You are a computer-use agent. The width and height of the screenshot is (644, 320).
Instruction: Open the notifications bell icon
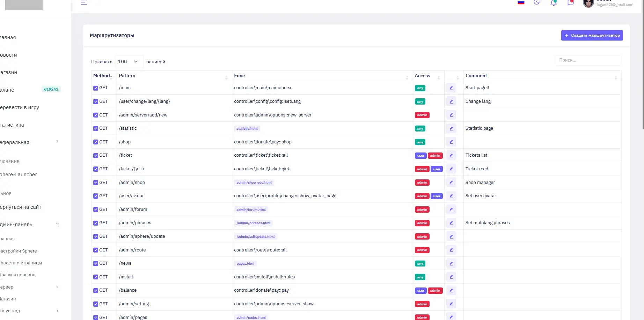click(554, 2)
